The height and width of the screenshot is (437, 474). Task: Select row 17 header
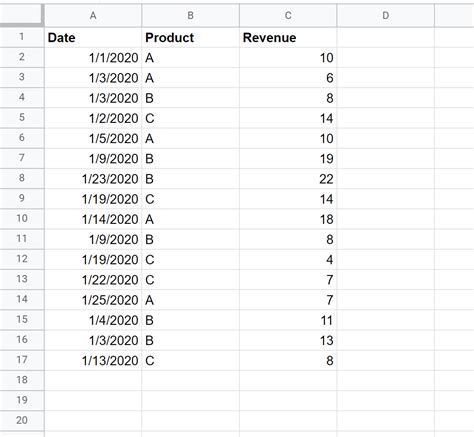pos(22,360)
